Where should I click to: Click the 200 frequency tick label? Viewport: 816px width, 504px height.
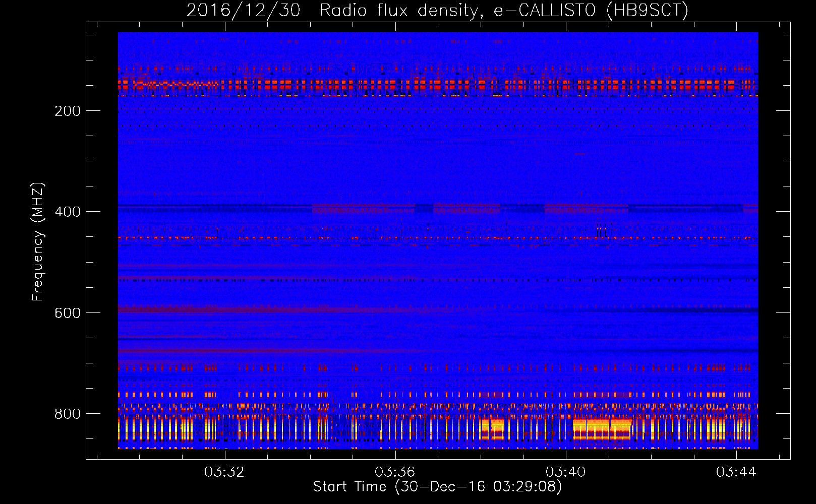[x=68, y=111]
